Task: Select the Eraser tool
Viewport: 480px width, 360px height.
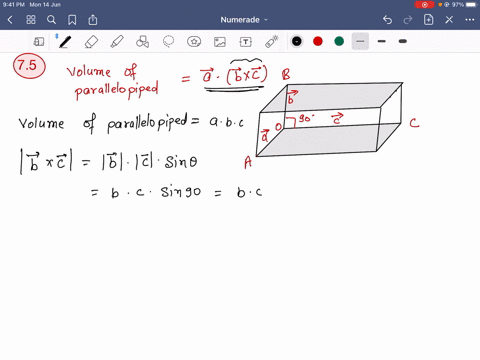Action: 91,42
